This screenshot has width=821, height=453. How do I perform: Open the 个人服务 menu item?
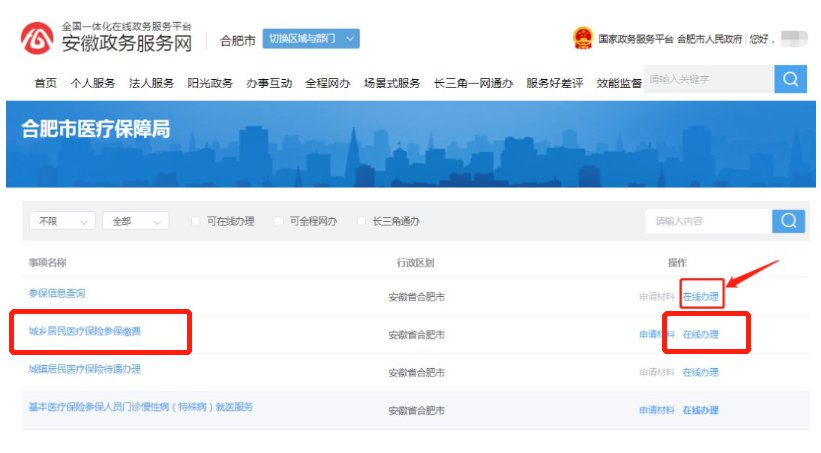pyautogui.click(x=93, y=83)
